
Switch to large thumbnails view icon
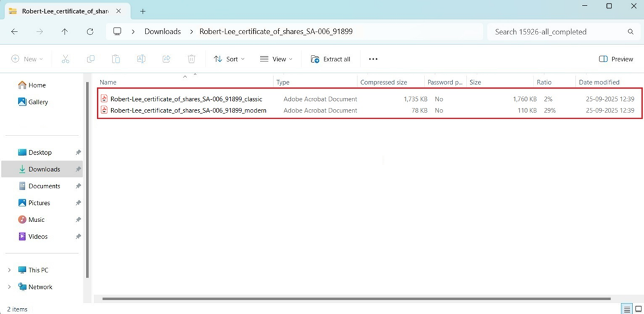(638, 309)
